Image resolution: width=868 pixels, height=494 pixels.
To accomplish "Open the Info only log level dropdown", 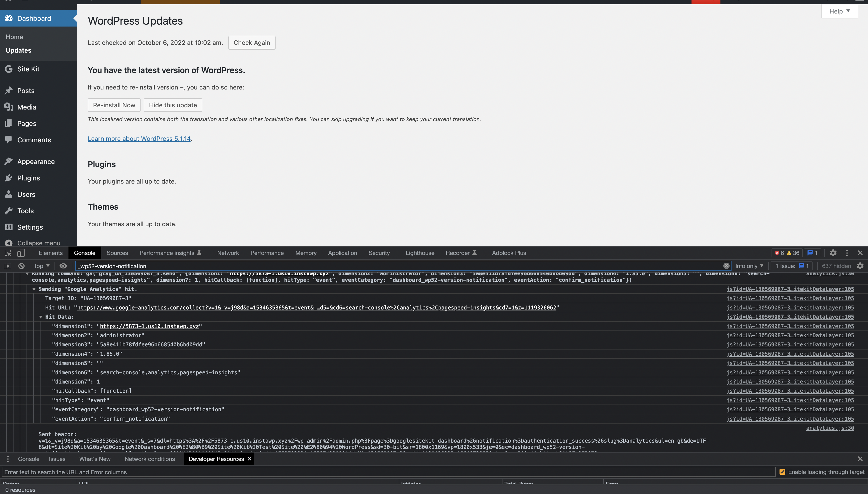I will click(749, 266).
